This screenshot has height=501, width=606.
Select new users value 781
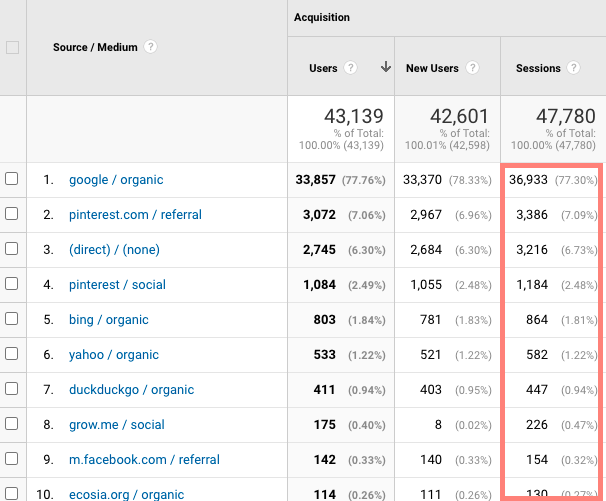pyautogui.click(x=431, y=320)
